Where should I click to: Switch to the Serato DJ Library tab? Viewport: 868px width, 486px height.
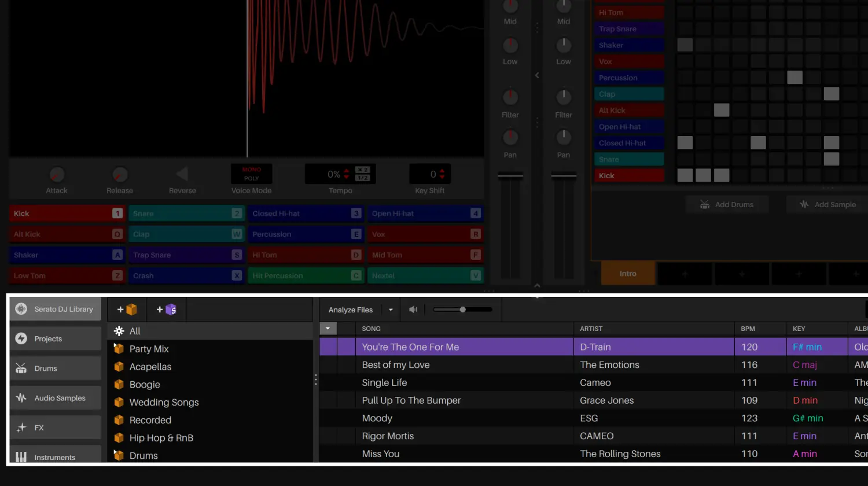(56, 310)
